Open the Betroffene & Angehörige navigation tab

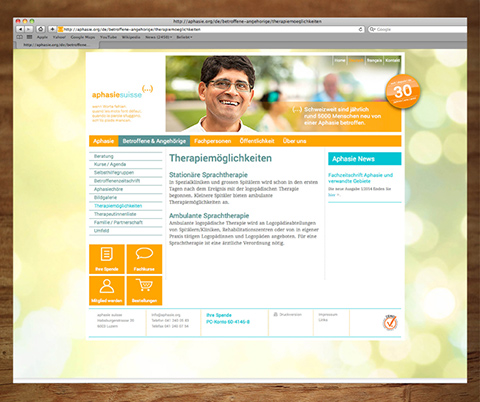click(154, 141)
